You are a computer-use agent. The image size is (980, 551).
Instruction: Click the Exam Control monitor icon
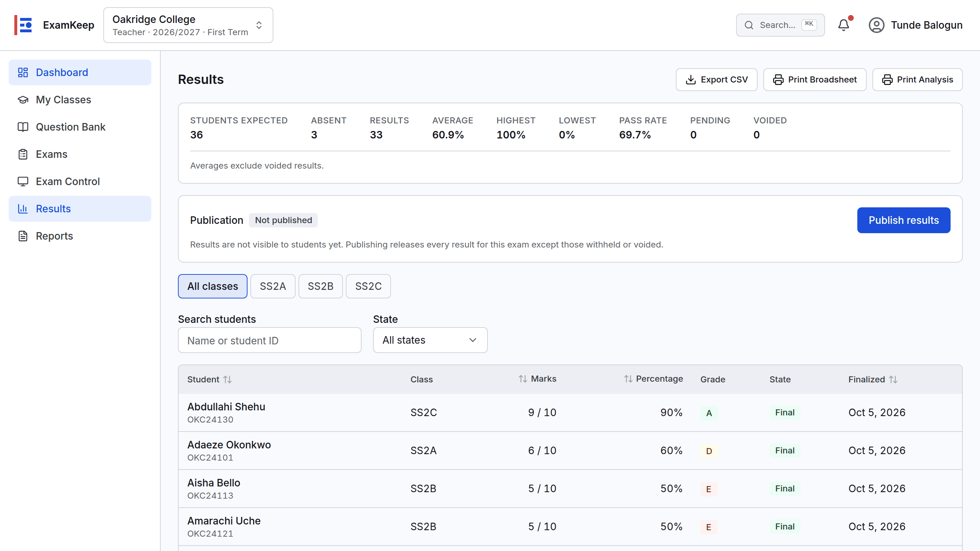coord(23,182)
